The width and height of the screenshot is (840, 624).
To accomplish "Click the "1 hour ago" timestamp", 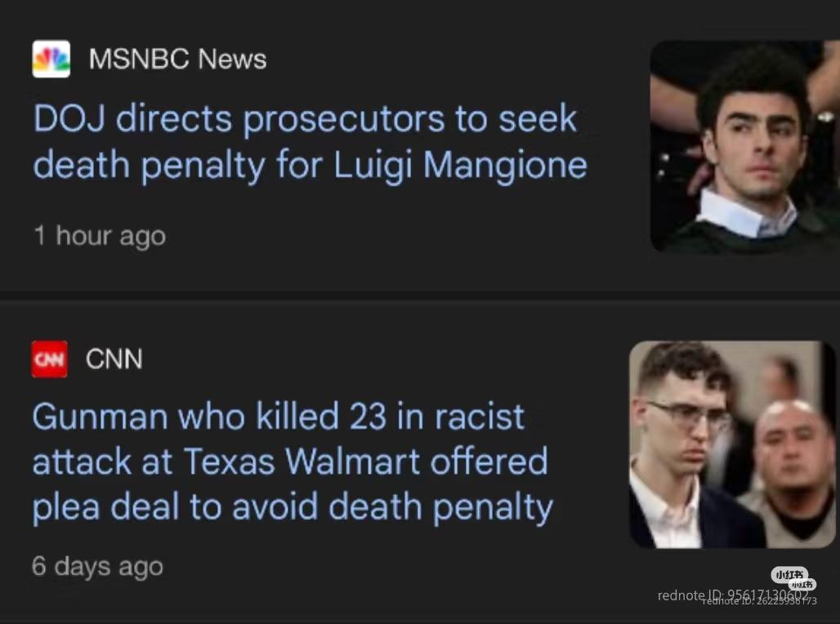I will (99, 236).
